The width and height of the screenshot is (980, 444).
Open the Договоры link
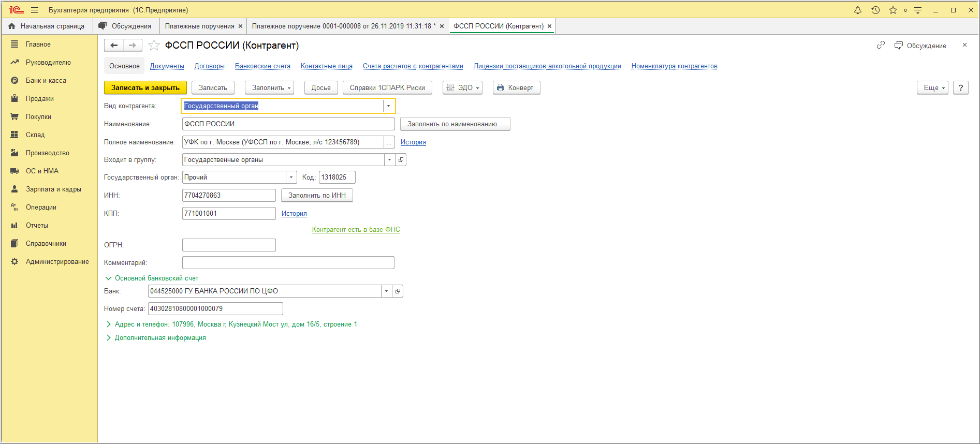coord(209,66)
